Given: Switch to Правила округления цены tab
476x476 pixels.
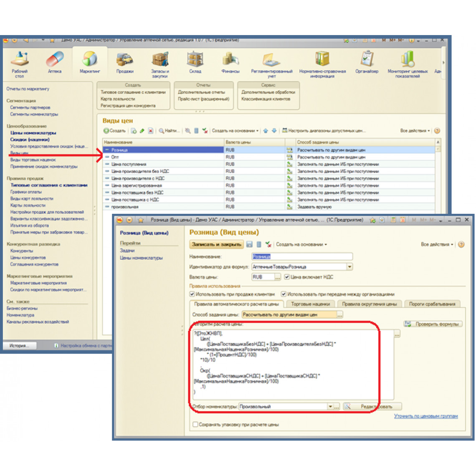Looking at the screenshot, I should coord(370,304).
